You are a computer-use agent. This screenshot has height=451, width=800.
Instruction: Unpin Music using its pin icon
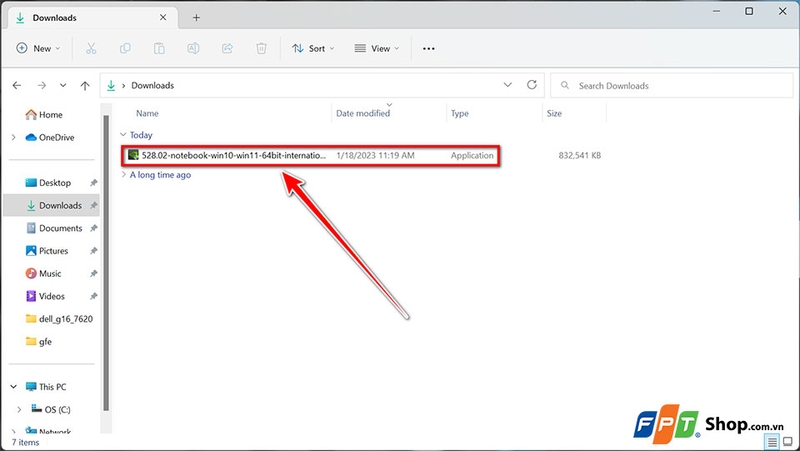point(93,273)
